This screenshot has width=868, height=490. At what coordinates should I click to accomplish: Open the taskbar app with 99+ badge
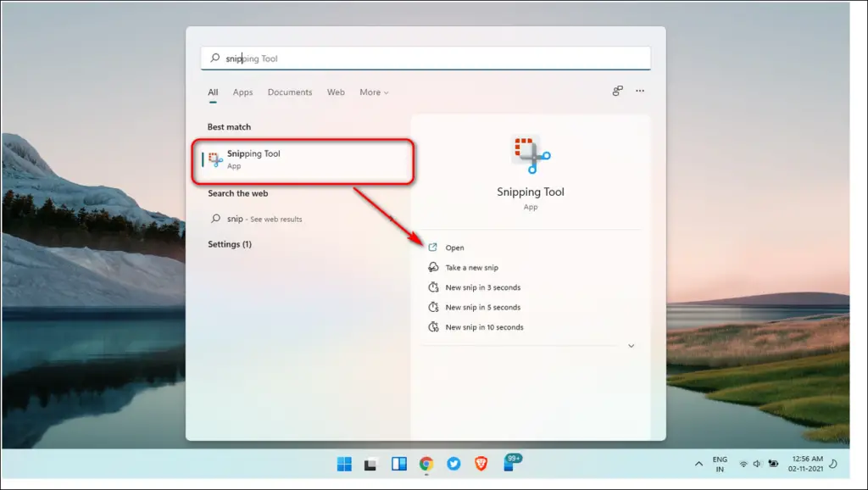click(511, 463)
